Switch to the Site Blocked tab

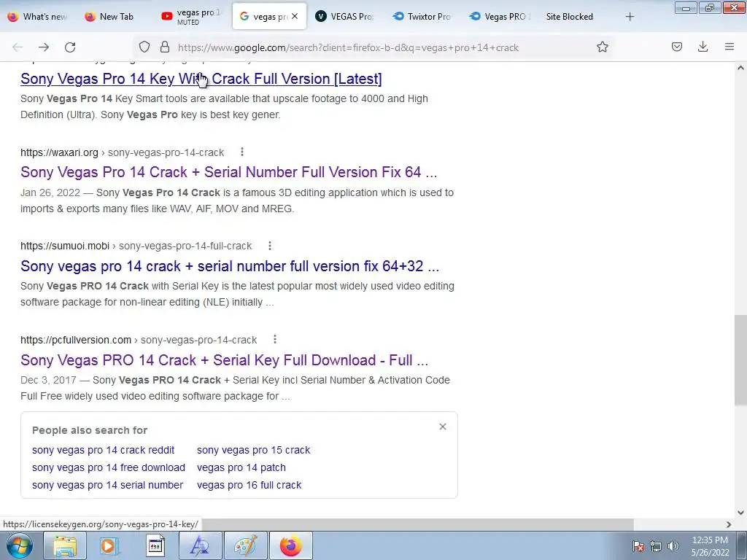[569, 17]
